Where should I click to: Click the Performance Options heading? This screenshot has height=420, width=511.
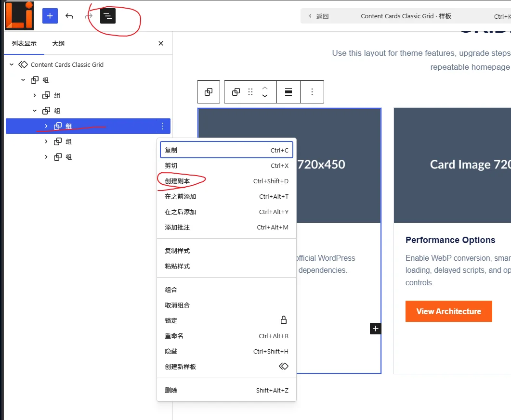pos(450,240)
